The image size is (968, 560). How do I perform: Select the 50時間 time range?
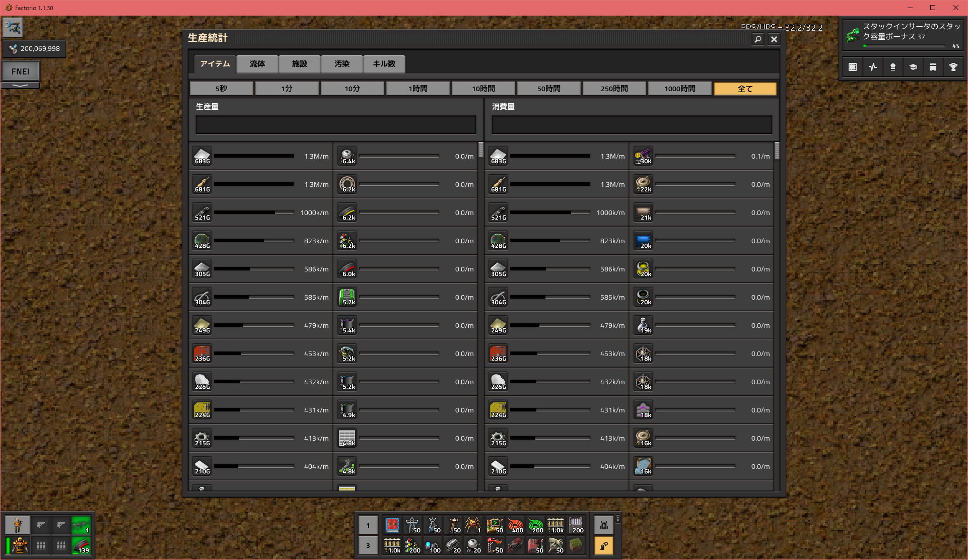tap(549, 89)
